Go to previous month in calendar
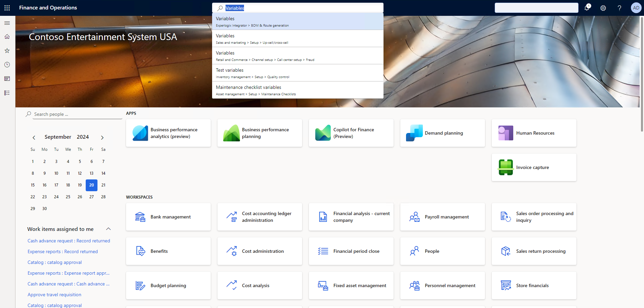 [x=34, y=137]
